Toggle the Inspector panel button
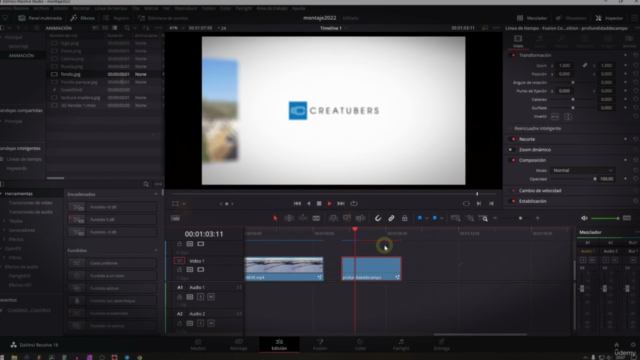The image size is (640, 360). [x=609, y=18]
